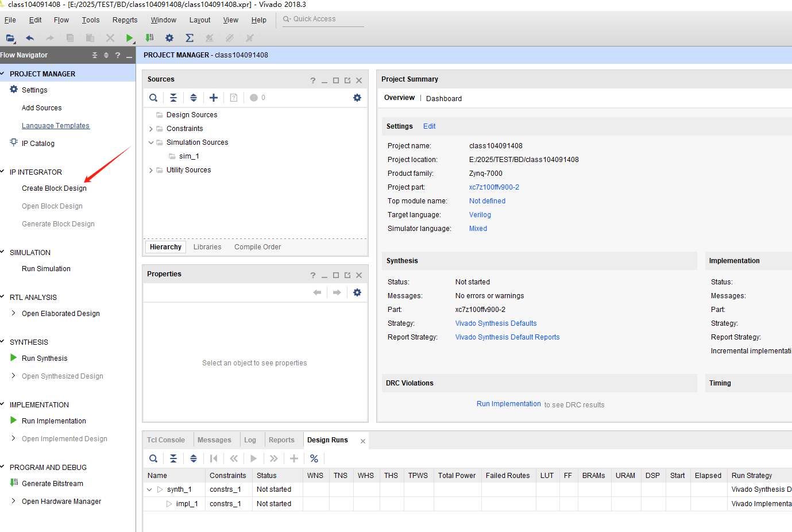Click Flow Navigator help question mark
The image size is (792, 532).
coord(118,55)
